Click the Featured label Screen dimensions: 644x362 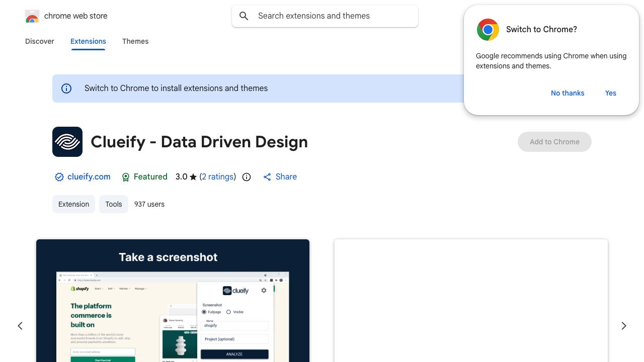[x=150, y=177]
